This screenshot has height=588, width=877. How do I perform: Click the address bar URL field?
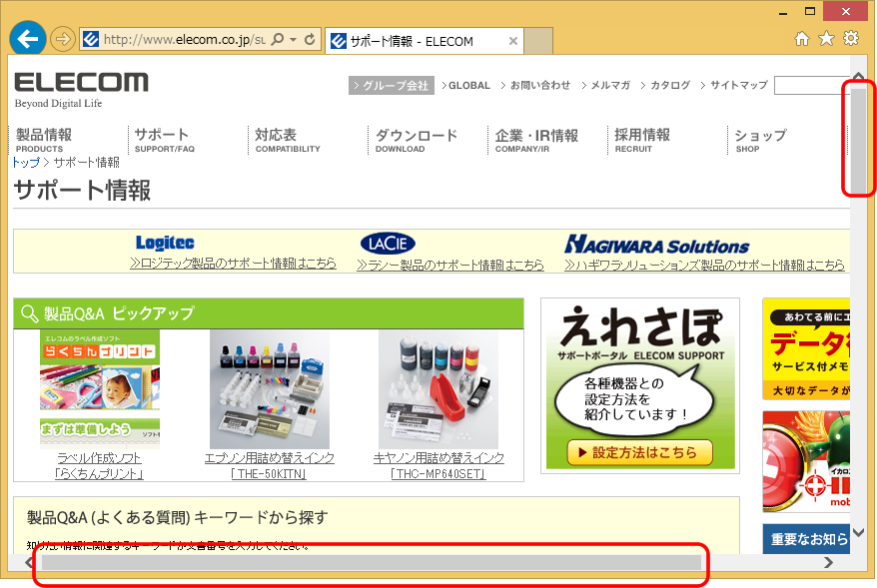click(184, 40)
